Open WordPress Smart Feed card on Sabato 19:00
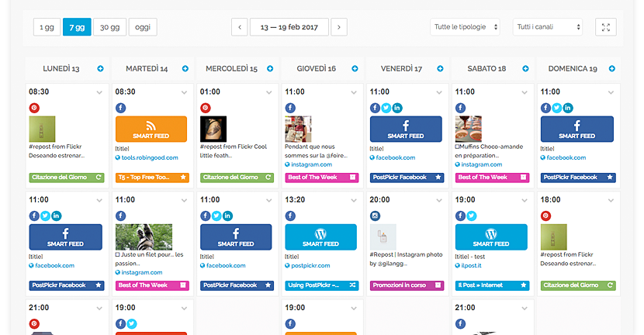The height and width of the screenshot is (335, 644). click(x=491, y=237)
